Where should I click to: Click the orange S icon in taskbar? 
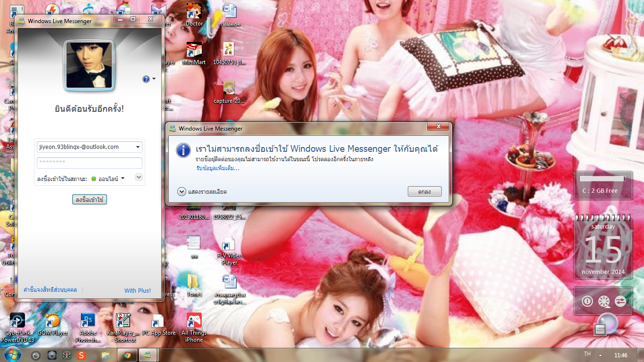point(81,355)
